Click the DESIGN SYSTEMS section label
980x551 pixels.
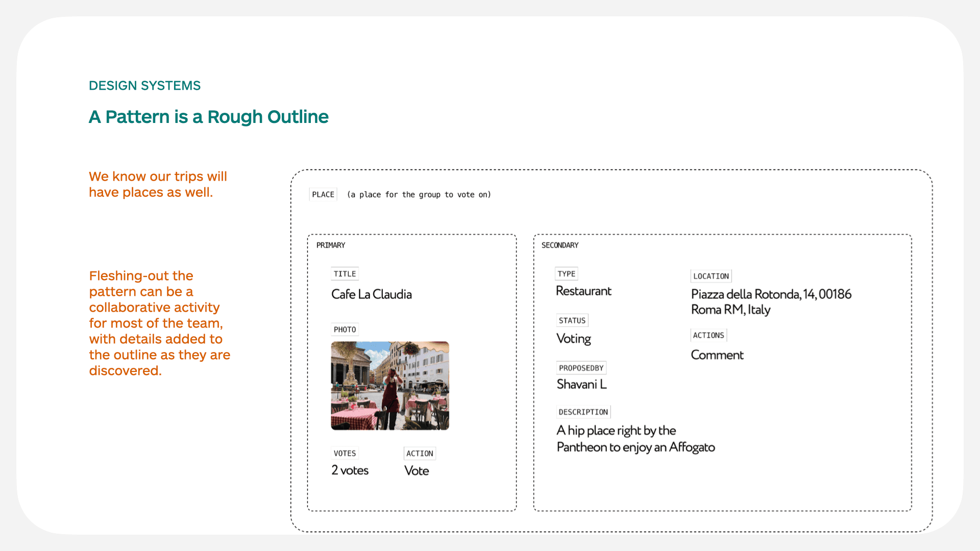tap(144, 85)
